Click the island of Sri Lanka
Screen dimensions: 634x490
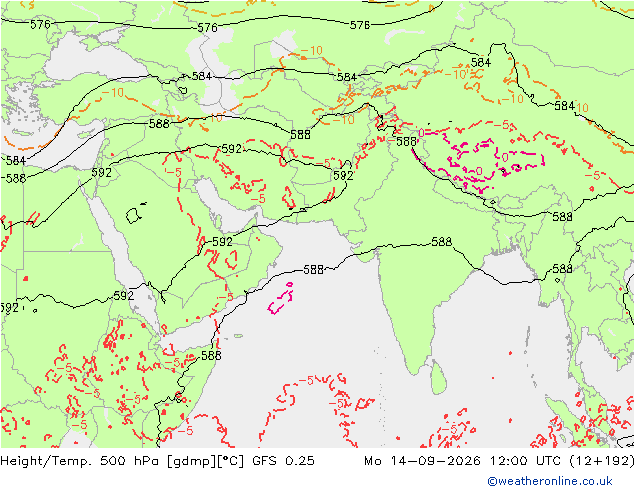438,378
